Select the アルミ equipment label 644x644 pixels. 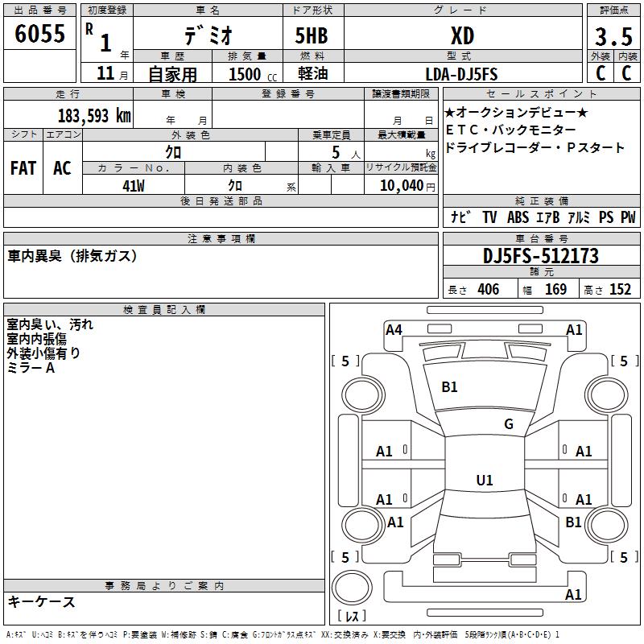(579, 217)
